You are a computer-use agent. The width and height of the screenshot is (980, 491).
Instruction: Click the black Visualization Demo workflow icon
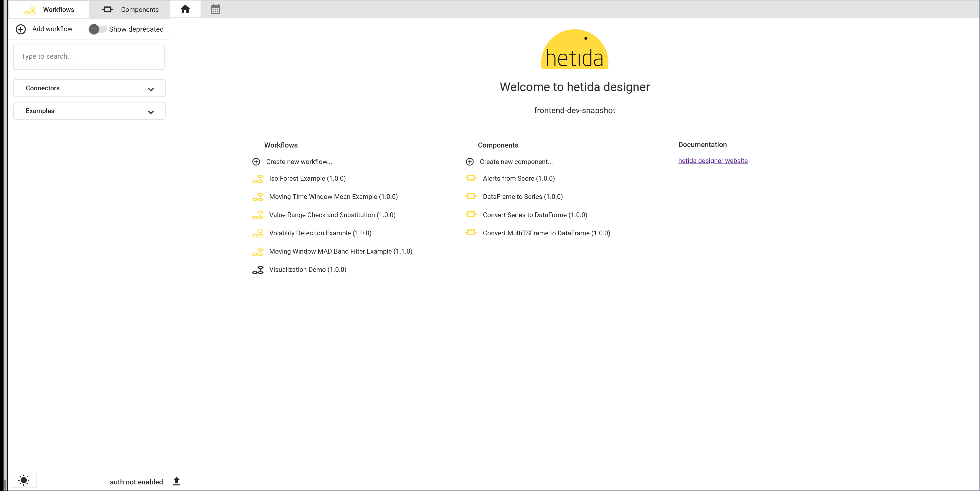click(258, 270)
